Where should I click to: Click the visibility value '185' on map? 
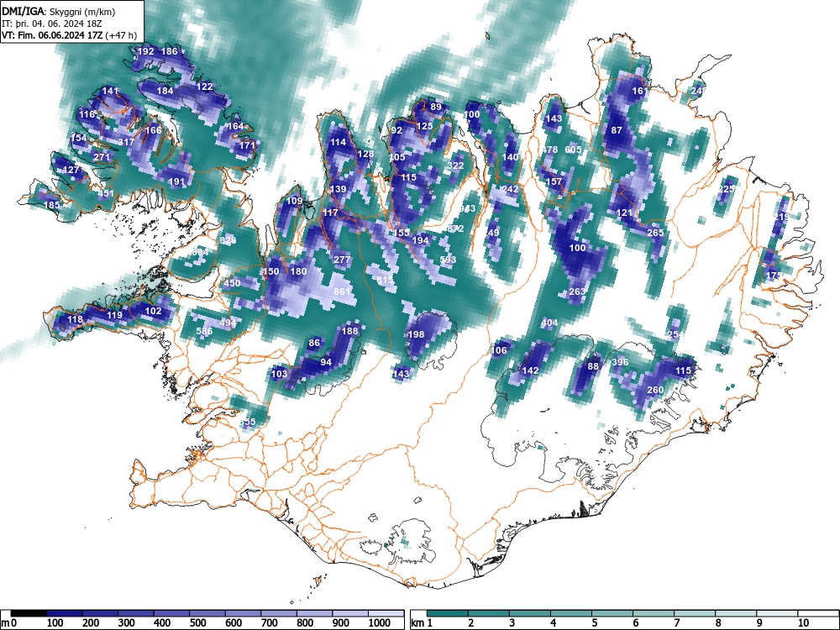tap(51, 205)
